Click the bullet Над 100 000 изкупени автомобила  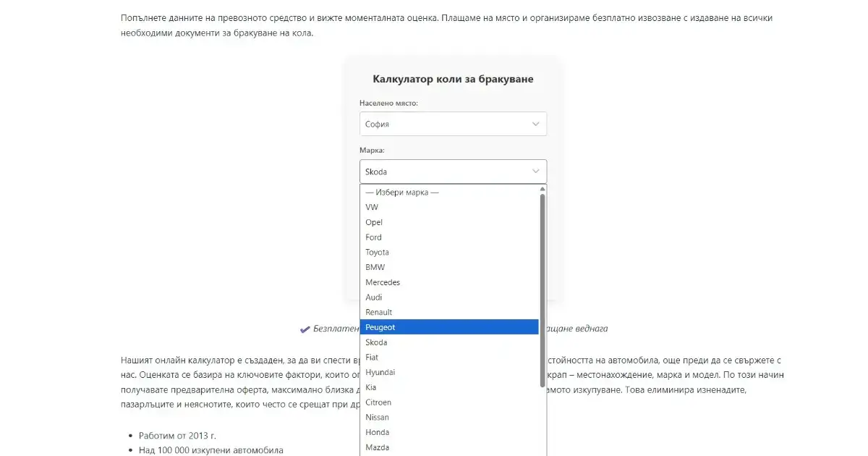(211, 450)
